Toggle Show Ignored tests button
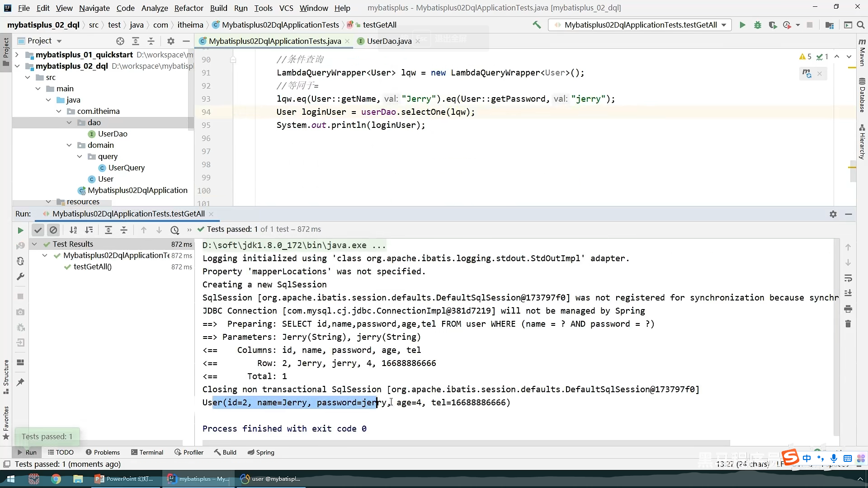868x488 pixels. click(53, 230)
